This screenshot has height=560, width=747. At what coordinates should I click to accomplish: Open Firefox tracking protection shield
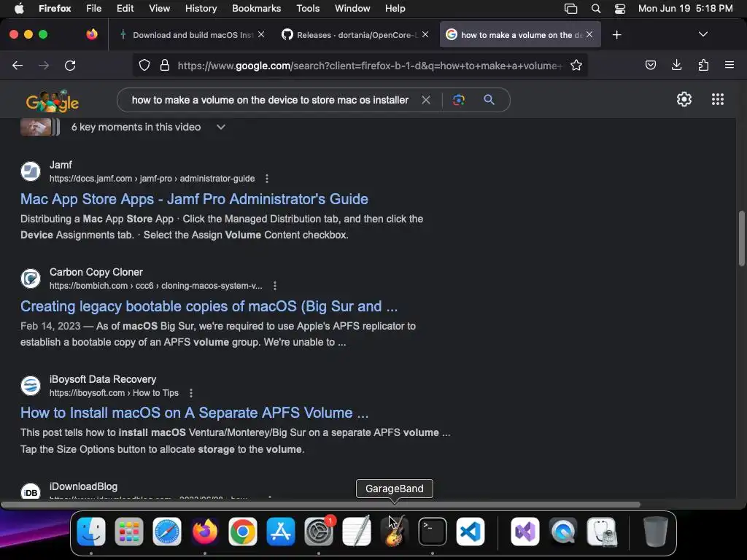pos(144,65)
